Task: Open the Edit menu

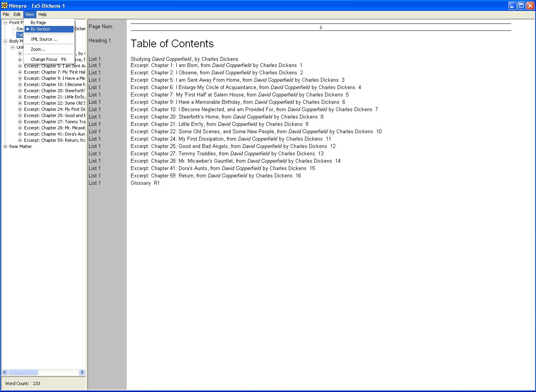Action: pyautogui.click(x=17, y=14)
